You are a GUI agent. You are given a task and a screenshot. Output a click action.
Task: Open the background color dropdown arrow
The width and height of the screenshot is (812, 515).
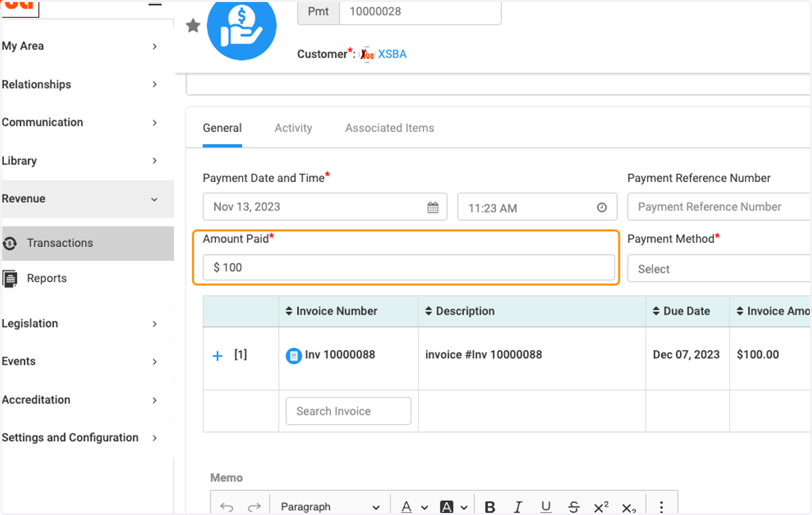pyautogui.click(x=464, y=508)
